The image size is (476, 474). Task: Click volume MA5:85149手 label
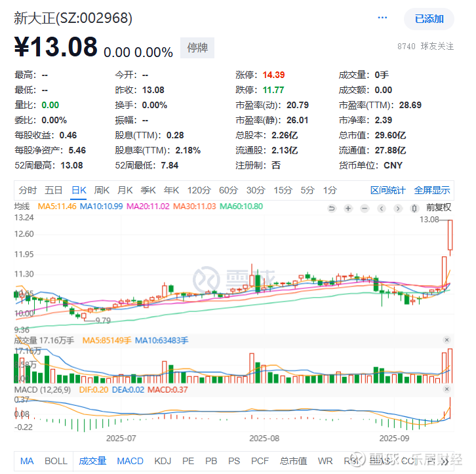[107, 340]
